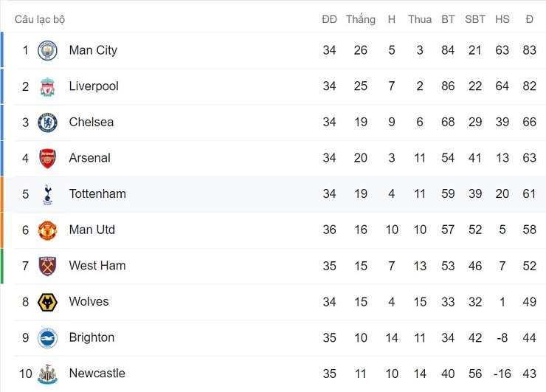Click the Liverpool club crest
The height and width of the screenshot is (392, 546).
click(47, 86)
